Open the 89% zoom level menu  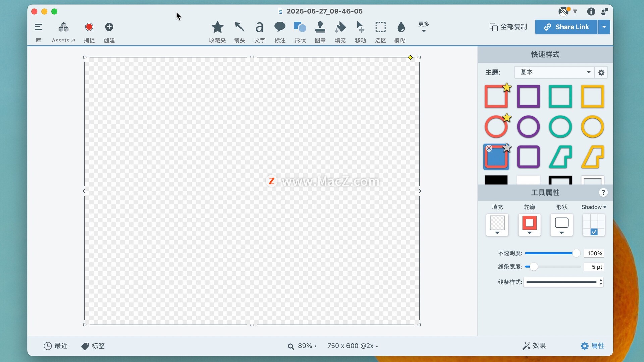click(302, 346)
